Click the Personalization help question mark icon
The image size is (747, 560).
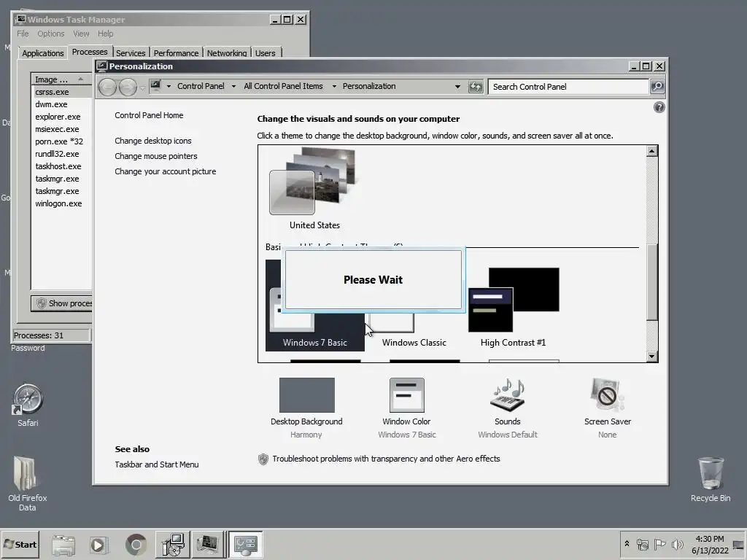[659, 107]
